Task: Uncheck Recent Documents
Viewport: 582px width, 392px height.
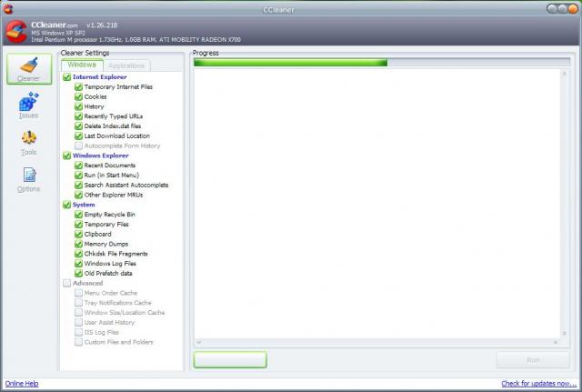Action: tap(78, 166)
